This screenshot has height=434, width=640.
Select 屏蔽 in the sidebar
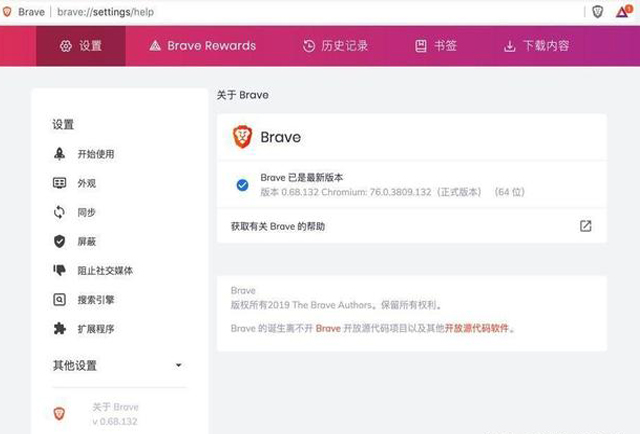(87, 242)
